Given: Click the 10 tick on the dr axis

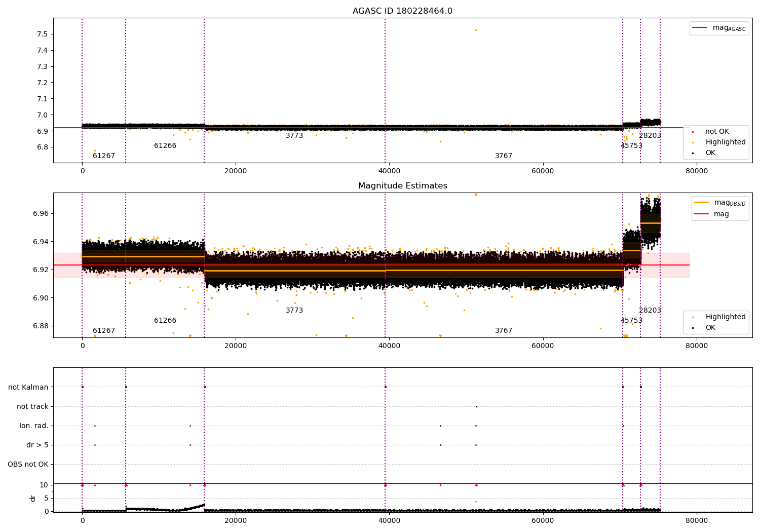Looking at the screenshot, I should pyautogui.click(x=44, y=485).
